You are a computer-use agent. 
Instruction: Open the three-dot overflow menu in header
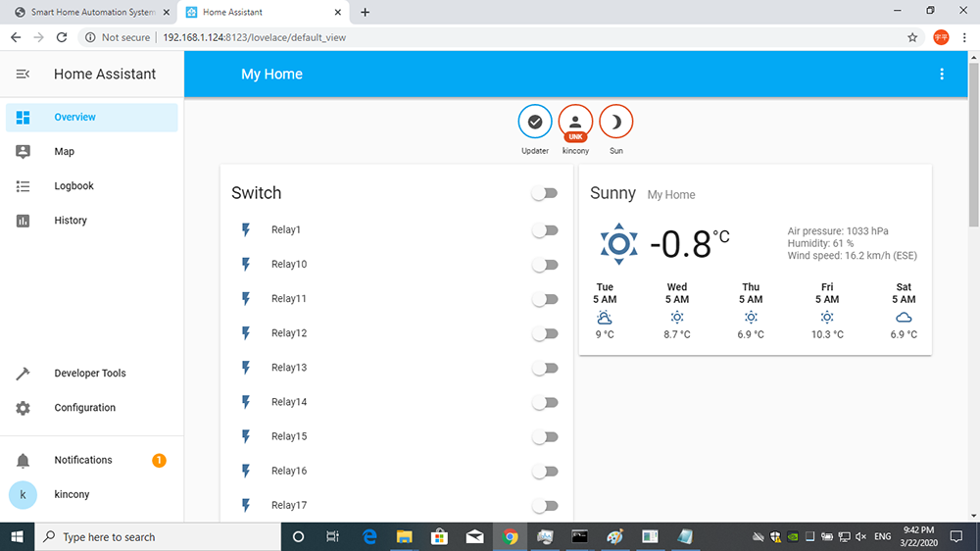click(942, 75)
